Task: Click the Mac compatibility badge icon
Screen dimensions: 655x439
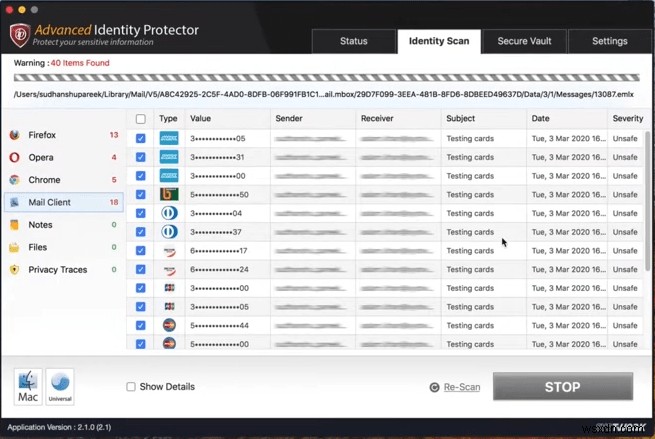Action: [28, 387]
